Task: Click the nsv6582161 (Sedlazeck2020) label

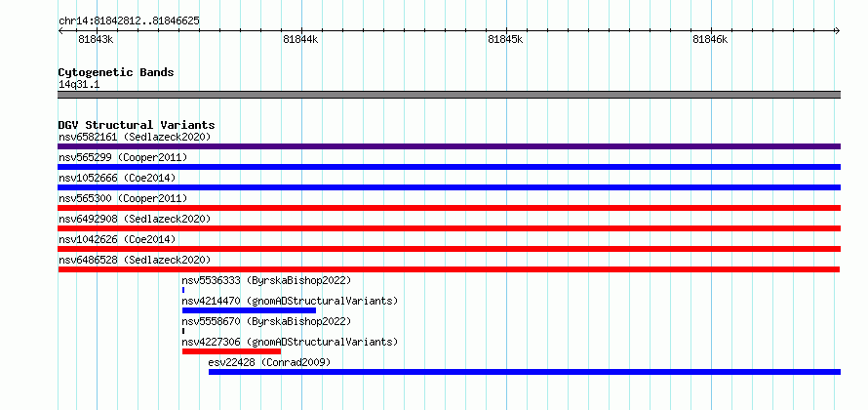Action: 135,137
